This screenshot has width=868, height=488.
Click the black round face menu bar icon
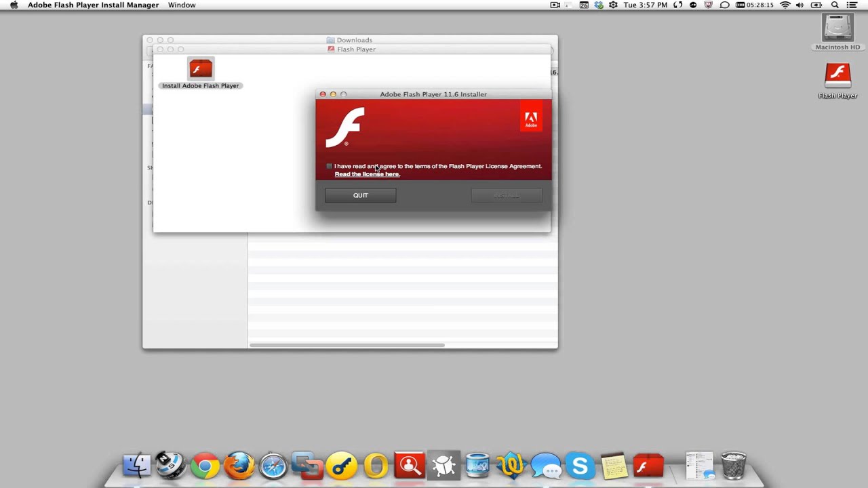(693, 5)
